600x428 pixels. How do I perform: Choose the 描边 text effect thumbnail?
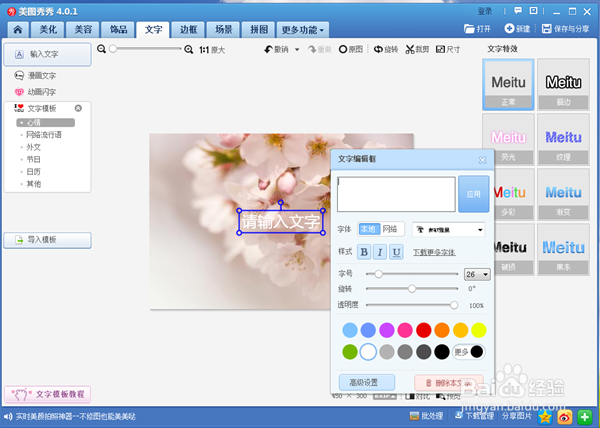[x=563, y=85]
